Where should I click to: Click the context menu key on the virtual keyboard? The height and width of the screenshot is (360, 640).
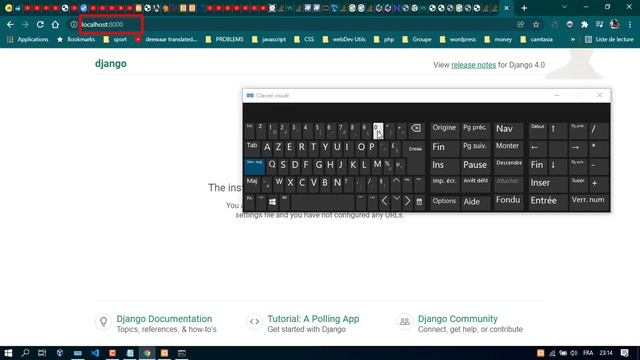point(419,202)
